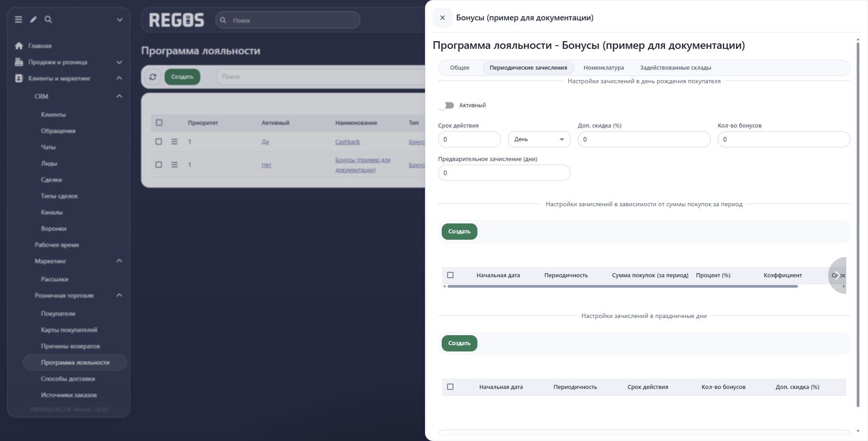
Task: Check select-all in purchase period table
Action: coord(450,275)
